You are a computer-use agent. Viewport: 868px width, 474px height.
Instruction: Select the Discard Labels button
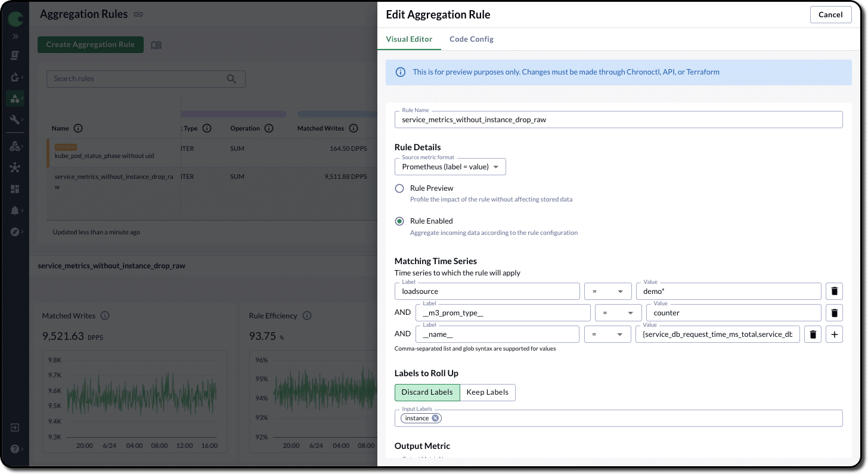point(427,392)
